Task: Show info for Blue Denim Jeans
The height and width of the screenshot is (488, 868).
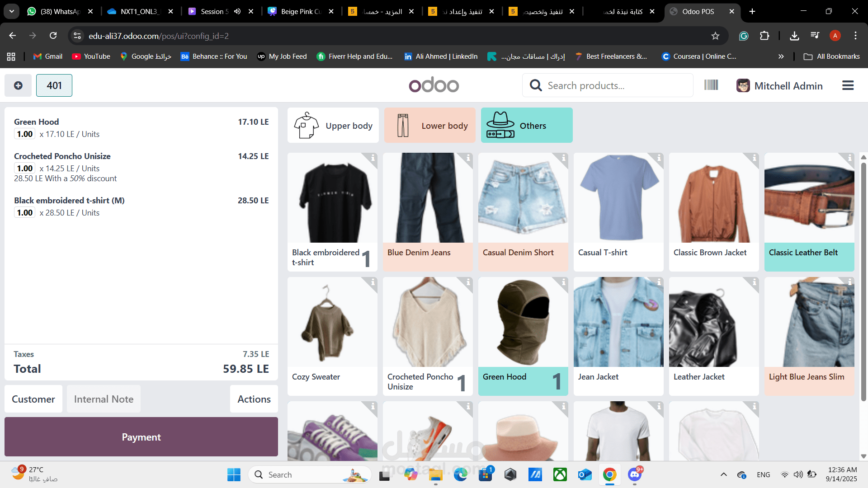Action: click(468, 158)
